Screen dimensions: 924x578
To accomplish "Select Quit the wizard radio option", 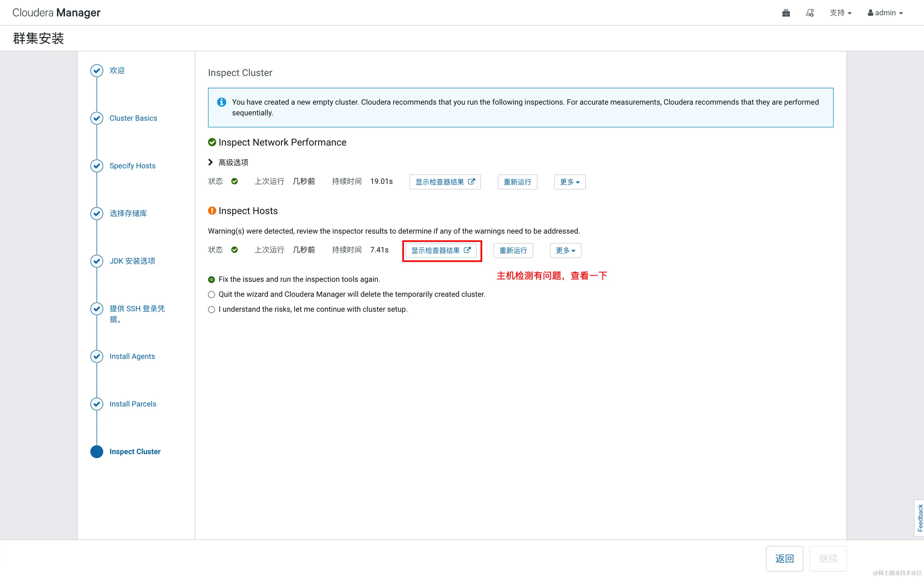I will pos(211,294).
